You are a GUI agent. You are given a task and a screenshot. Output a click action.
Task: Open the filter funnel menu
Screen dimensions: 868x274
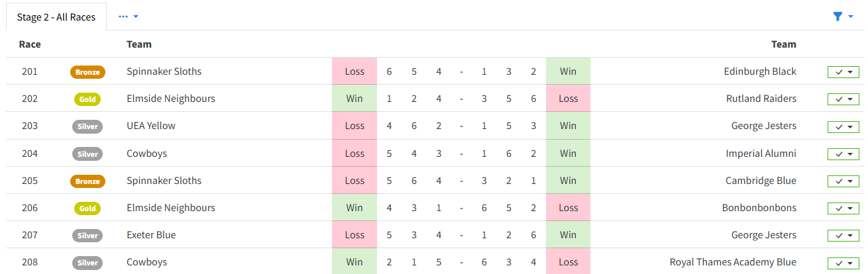[x=843, y=17]
